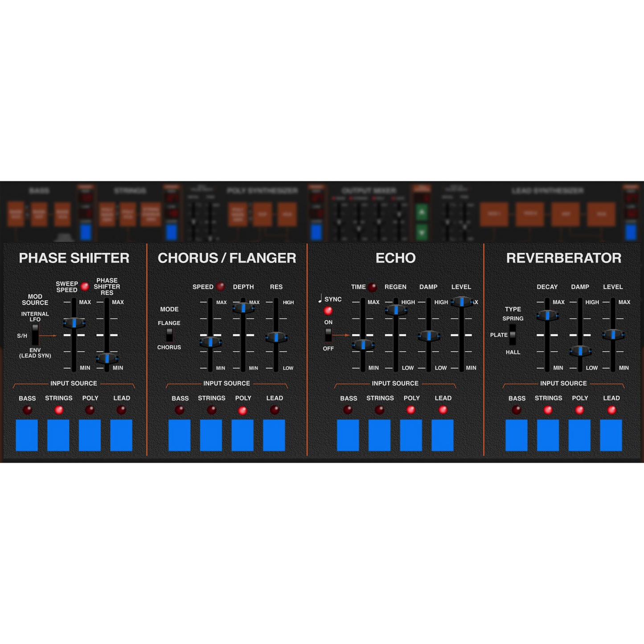This screenshot has width=644, height=644.
Task: Click the Chorus/Flange MODE switch
Action: click(x=169, y=335)
